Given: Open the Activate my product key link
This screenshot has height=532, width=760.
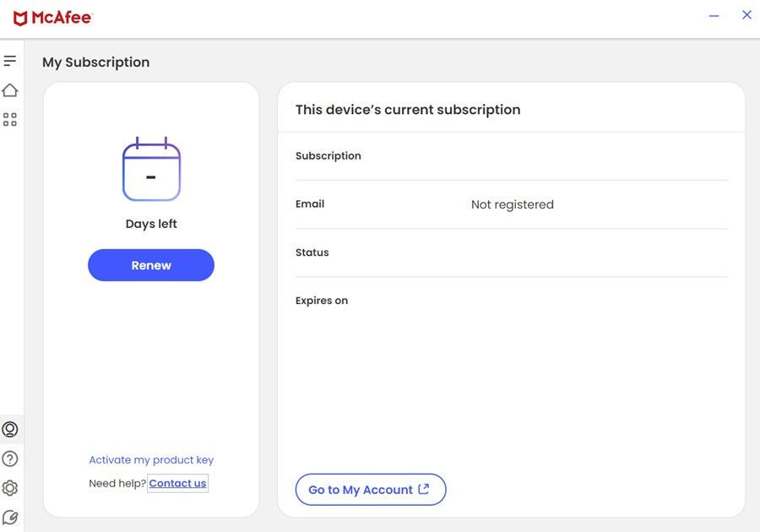Looking at the screenshot, I should click(151, 460).
